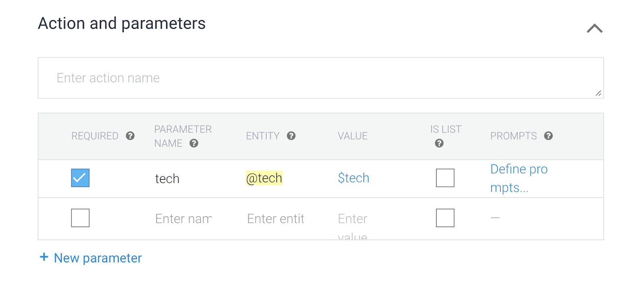644x295 pixels.
Task: Click the help icon under IS LIST
Action: (439, 143)
